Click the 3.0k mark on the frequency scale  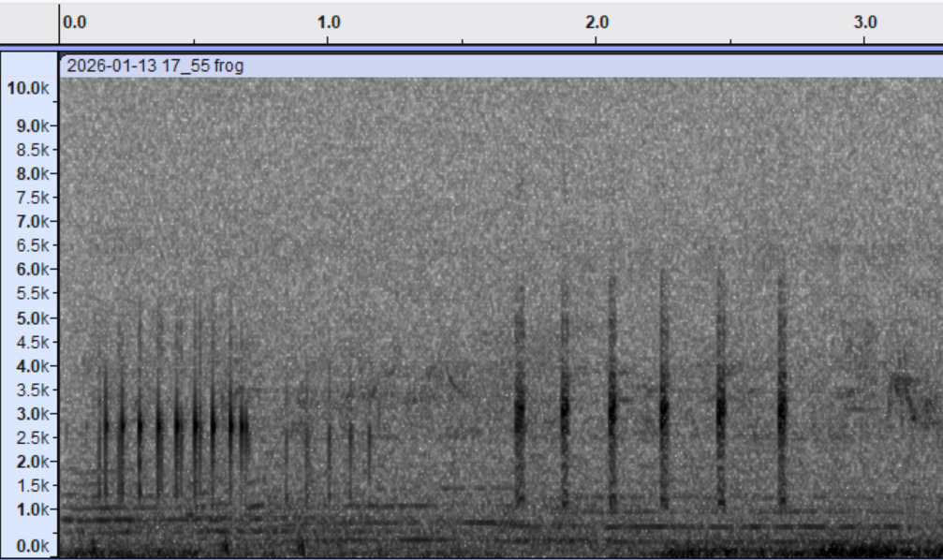33,414
